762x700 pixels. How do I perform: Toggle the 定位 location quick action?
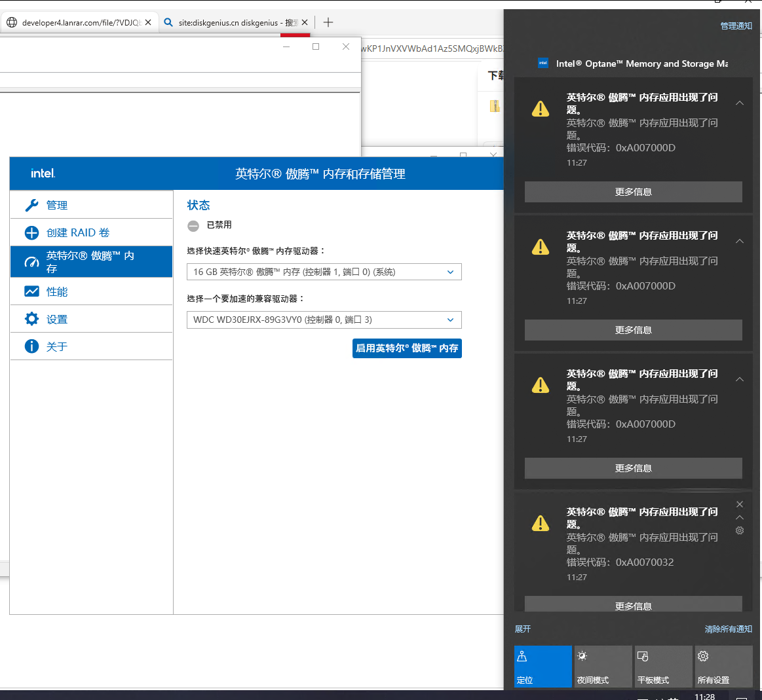(x=543, y=667)
